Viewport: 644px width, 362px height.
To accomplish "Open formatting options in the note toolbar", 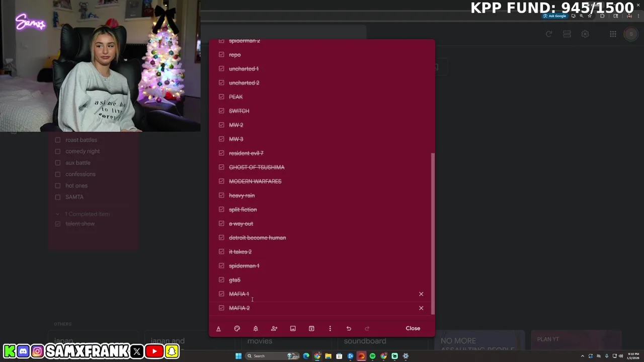I will tap(218, 328).
